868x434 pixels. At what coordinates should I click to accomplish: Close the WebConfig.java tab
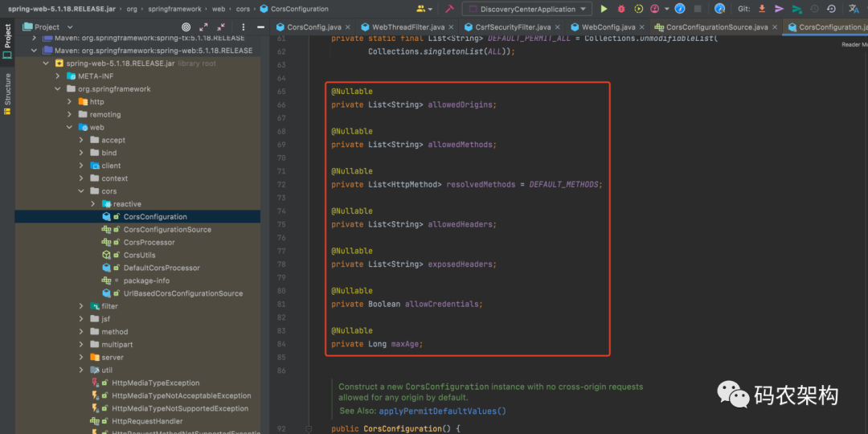click(x=641, y=27)
